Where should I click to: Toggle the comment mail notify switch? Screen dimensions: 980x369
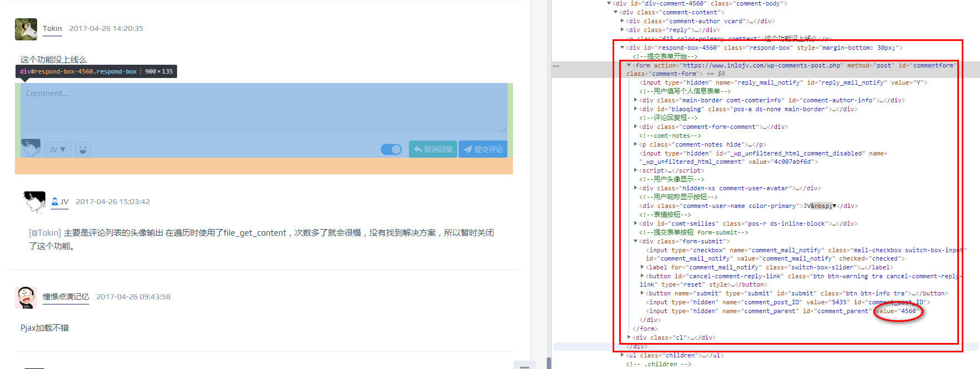(x=391, y=149)
